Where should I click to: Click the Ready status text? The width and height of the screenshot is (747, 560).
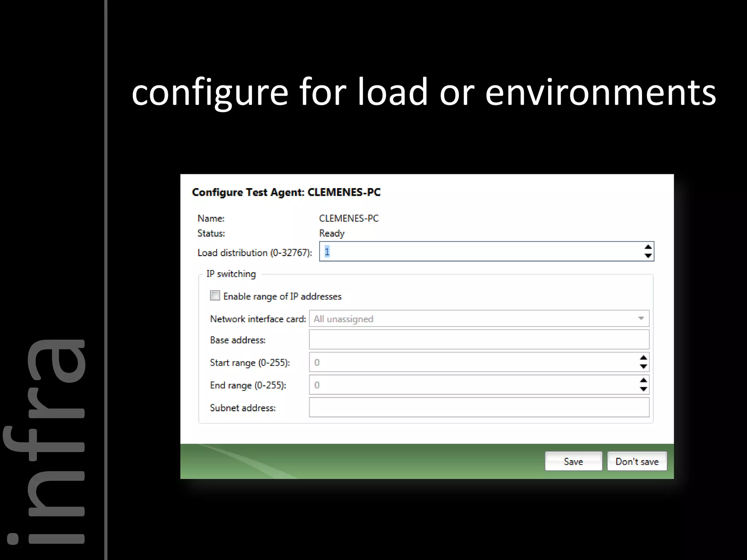(x=332, y=233)
